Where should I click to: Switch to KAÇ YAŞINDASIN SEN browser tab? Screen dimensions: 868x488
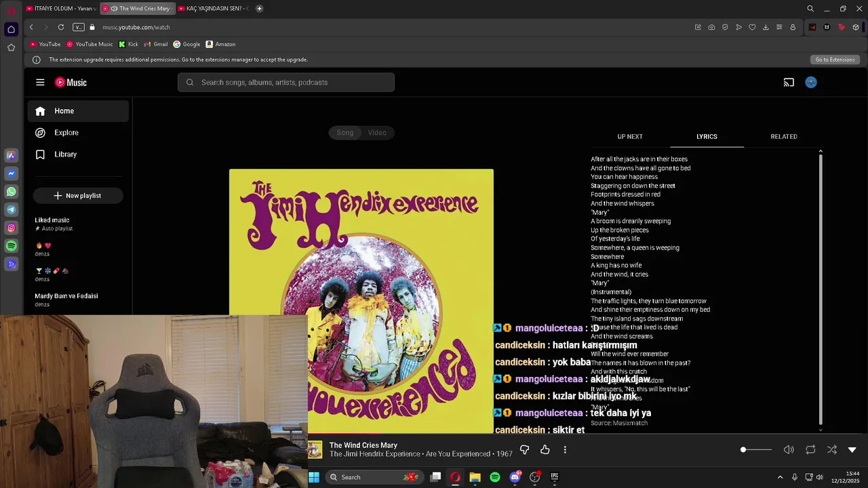click(214, 9)
